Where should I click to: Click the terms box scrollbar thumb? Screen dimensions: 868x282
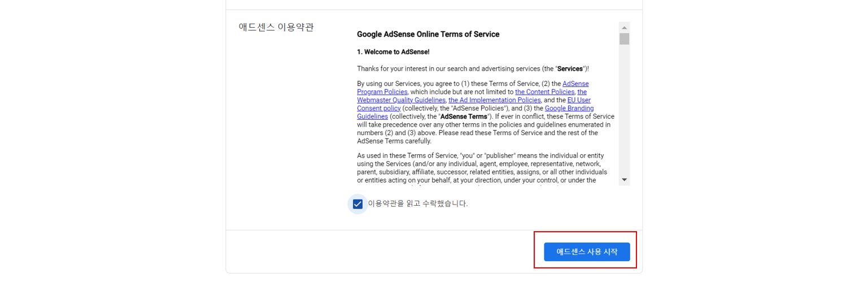click(x=624, y=38)
